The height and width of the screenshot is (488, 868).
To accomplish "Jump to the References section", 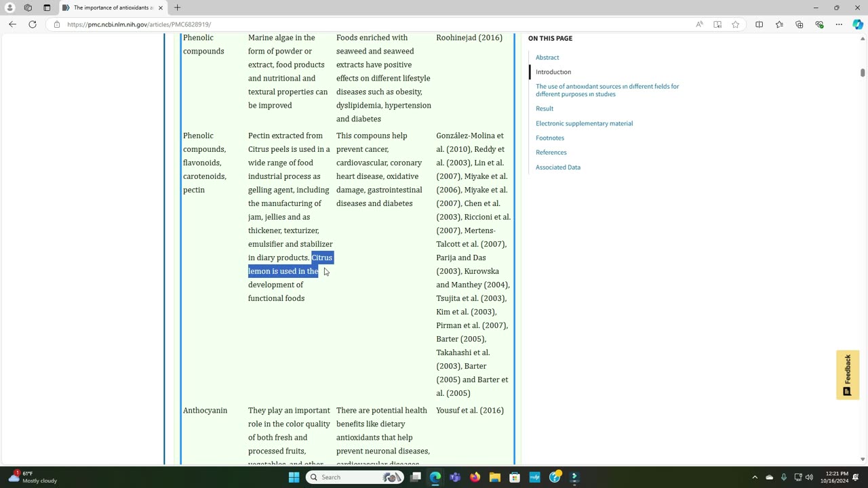I will pos(551,152).
